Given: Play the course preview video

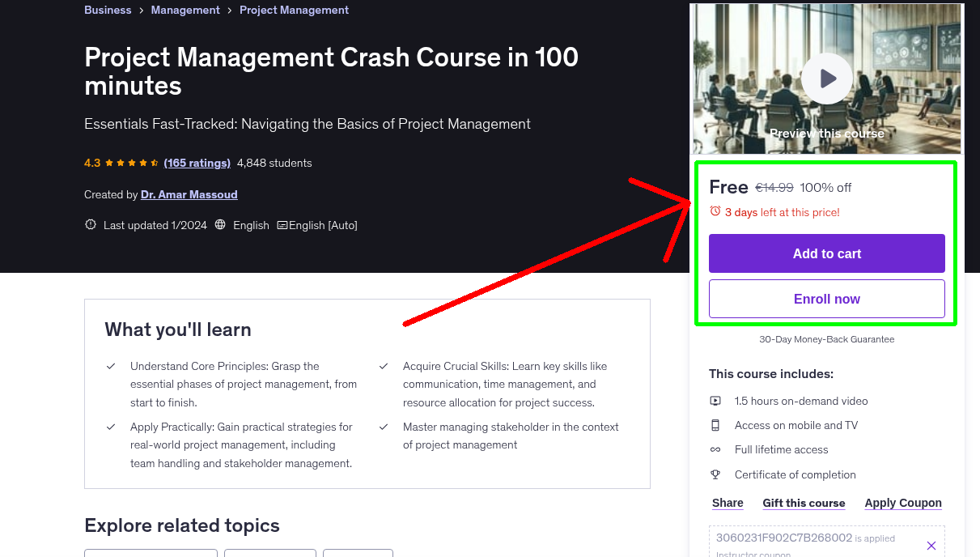Looking at the screenshot, I should (826, 78).
